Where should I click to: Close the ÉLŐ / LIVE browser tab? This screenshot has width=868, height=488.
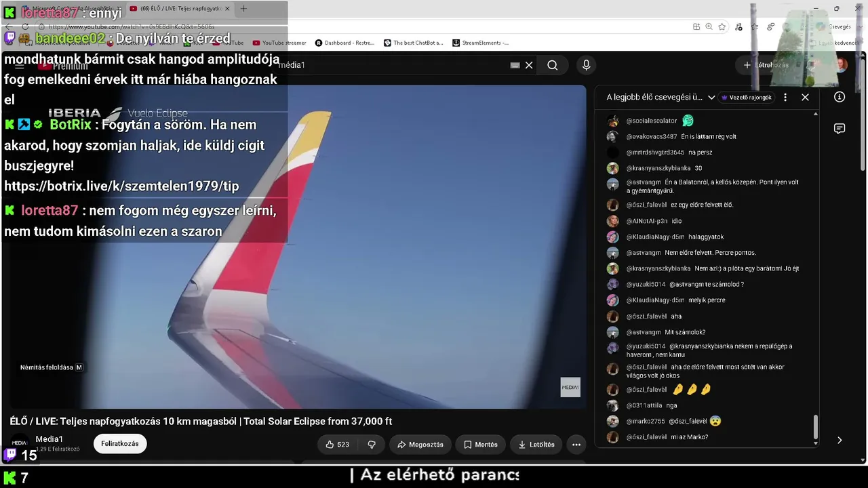click(x=227, y=9)
